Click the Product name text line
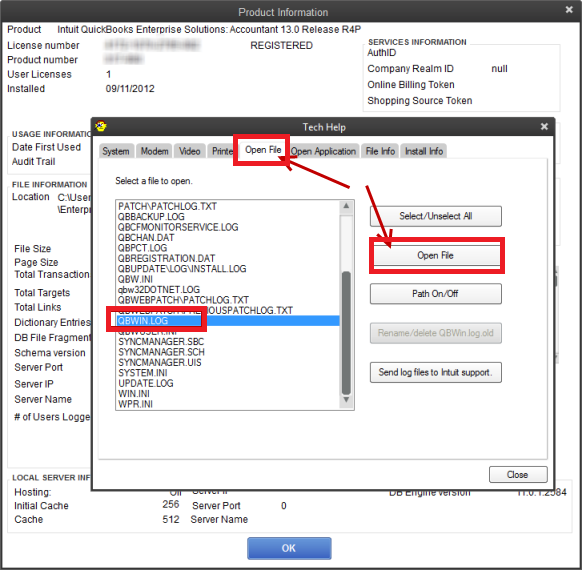This screenshot has height=570, width=582. tap(209, 29)
